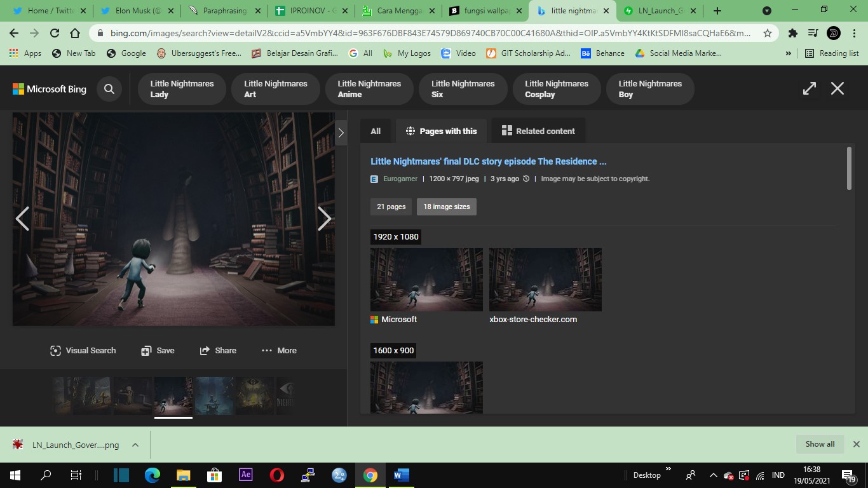Close the Bing image detail view
The image size is (868, 488).
pyautogui.click(x=837, y=89)
